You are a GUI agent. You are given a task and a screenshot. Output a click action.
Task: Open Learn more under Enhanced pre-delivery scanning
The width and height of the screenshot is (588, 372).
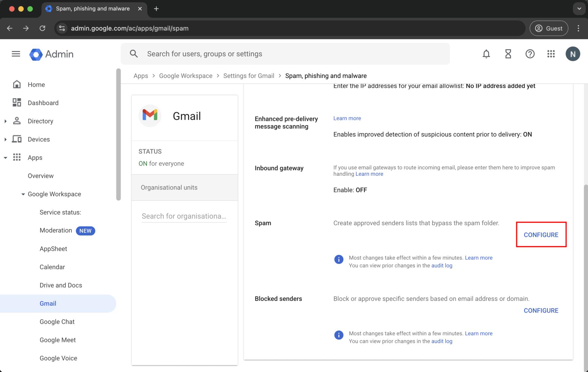(x=347, y=118)
